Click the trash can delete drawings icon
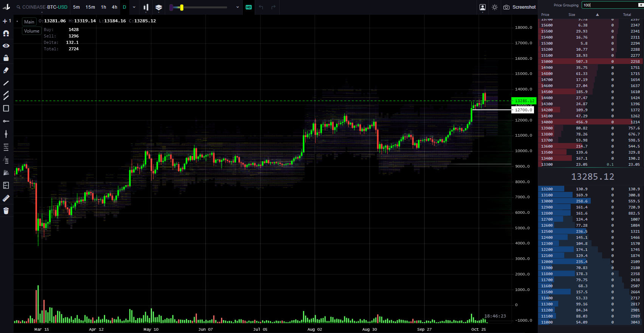 pyautogui.click(x=6, y=211)
